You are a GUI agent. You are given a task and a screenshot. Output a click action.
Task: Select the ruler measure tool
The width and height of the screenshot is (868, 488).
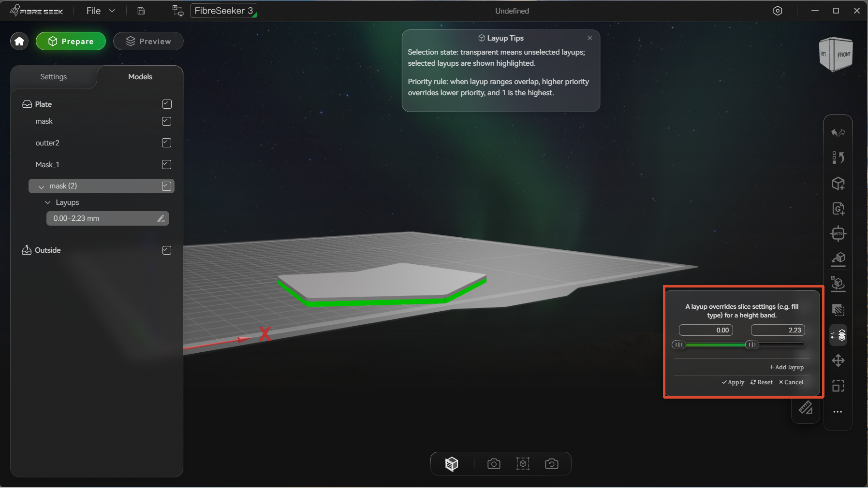806,408
